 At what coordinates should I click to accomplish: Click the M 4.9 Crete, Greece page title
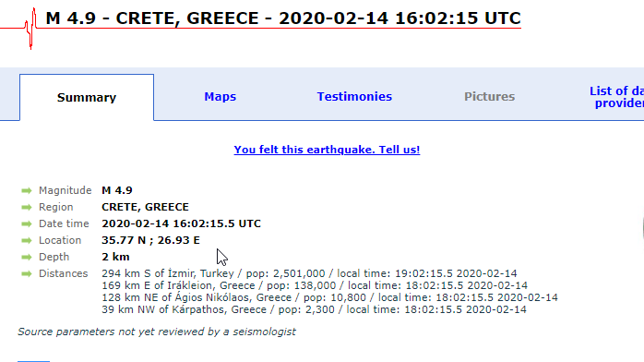(x=283, y=18)
